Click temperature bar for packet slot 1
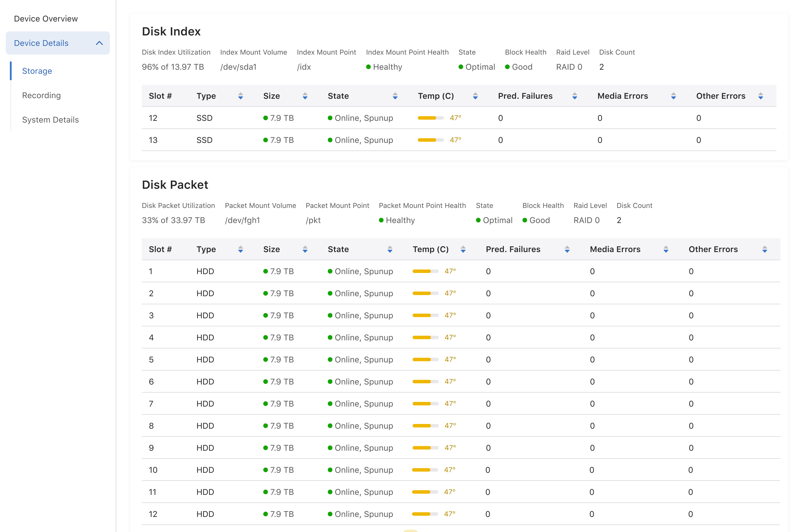Screen dimensions: 802x532 coord(425,272)
